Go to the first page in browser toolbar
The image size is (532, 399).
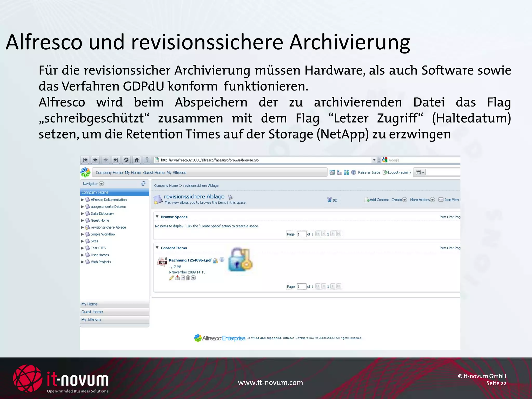click(x=85, y=160)
